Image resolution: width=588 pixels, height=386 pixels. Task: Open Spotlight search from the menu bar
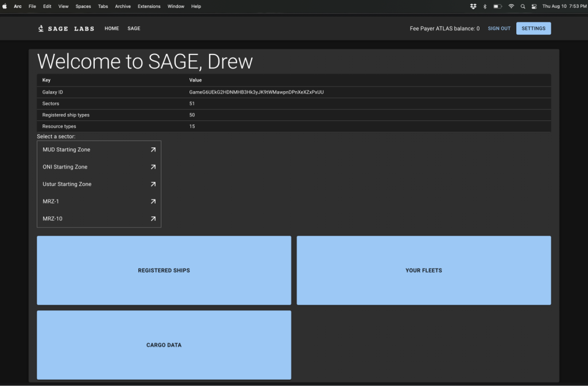pyautogui.click(x=523, y=6)
